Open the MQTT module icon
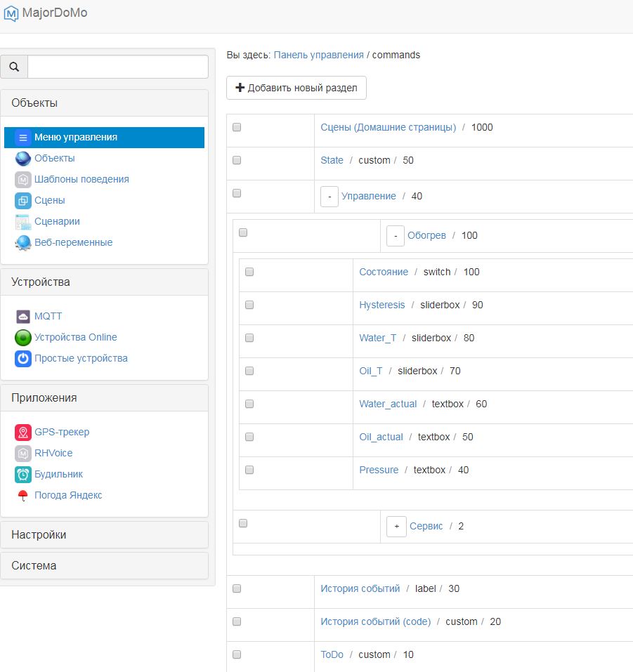This screenshot has height=672, width=633. pos(23,317)
